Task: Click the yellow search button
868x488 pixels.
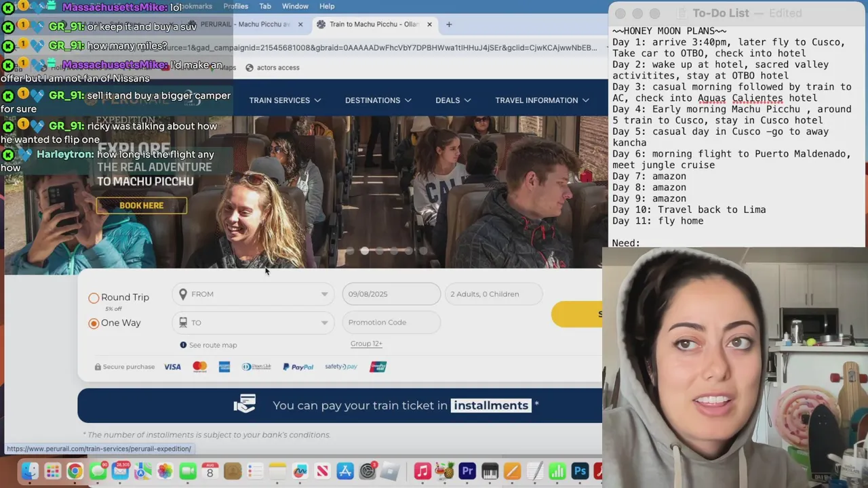Action: 576,314
